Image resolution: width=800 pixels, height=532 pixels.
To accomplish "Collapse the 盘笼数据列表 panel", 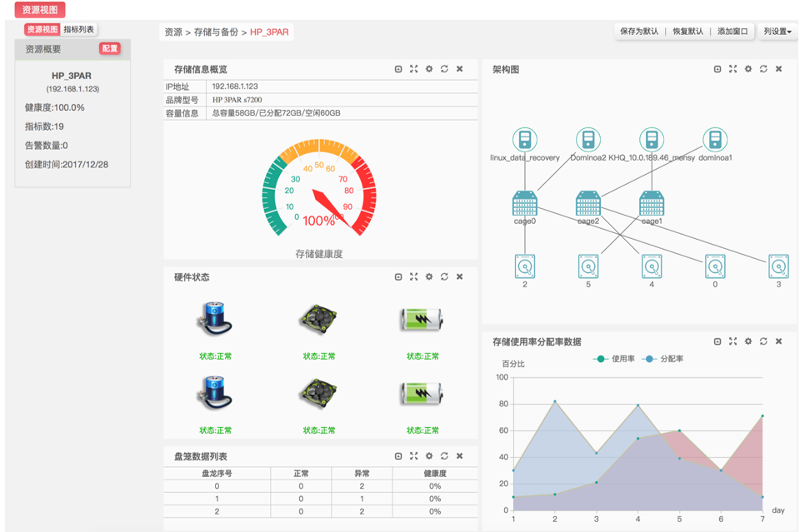I will pos(398,456).
